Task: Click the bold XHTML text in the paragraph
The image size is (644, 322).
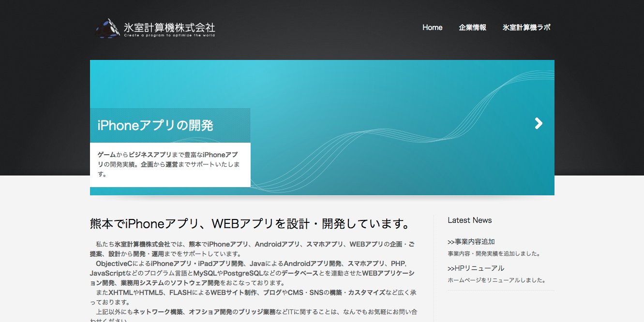Action: point(121,293)
